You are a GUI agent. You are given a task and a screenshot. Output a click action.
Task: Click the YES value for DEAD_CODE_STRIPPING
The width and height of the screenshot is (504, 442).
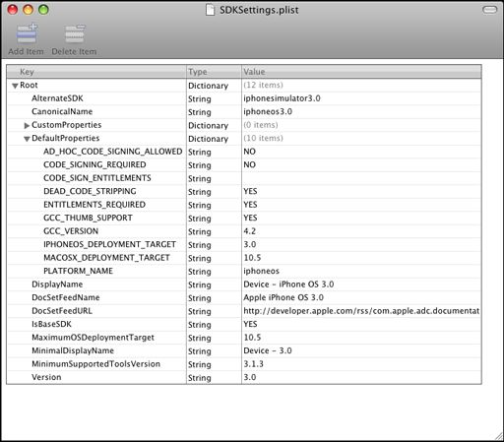[250, 191]
